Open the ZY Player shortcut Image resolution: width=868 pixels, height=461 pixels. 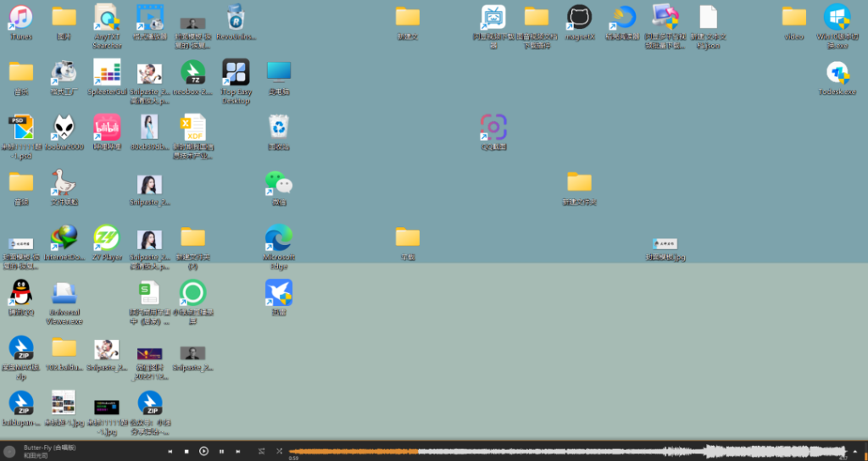coord(107,238)
